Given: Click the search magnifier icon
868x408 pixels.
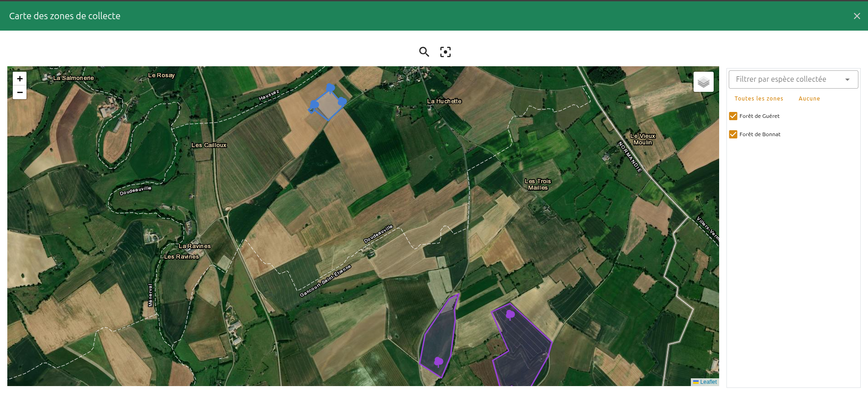Looking at the screenshot, I should coord(424,52).
